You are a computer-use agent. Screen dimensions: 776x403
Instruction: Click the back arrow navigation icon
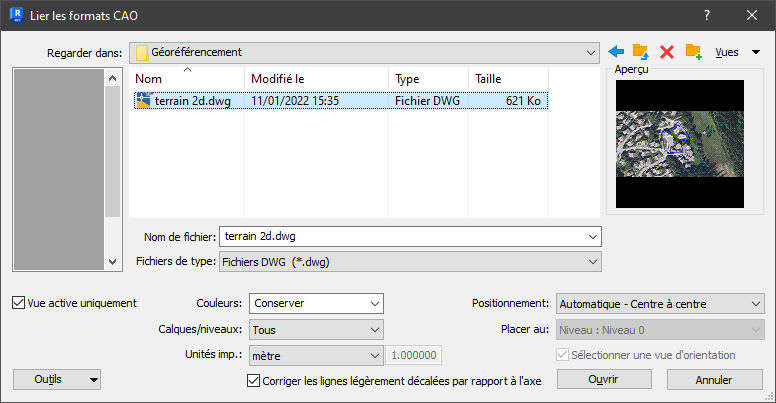[616, 52]
